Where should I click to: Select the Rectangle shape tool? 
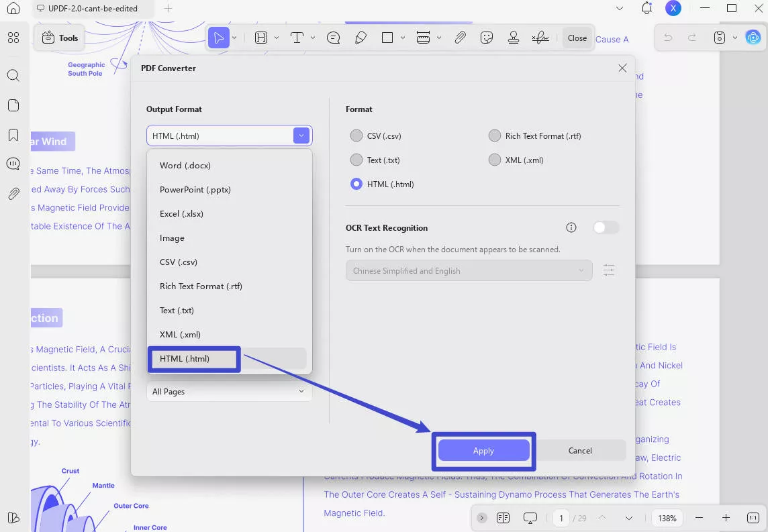[388, 38]
